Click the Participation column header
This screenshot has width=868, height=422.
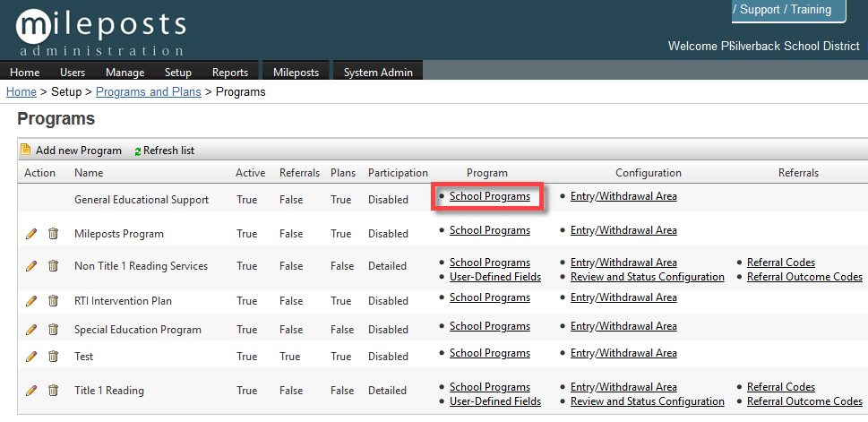[x=398, y=173]
